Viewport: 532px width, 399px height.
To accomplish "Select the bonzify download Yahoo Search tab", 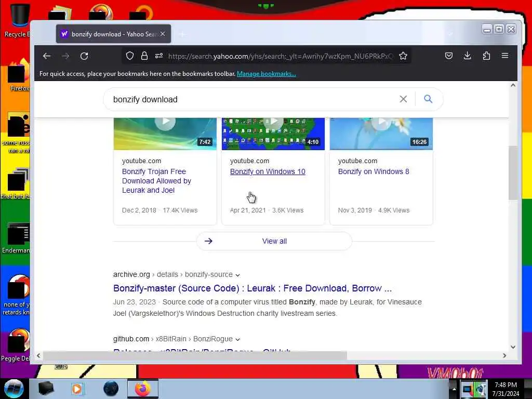I will coord(113,34).
